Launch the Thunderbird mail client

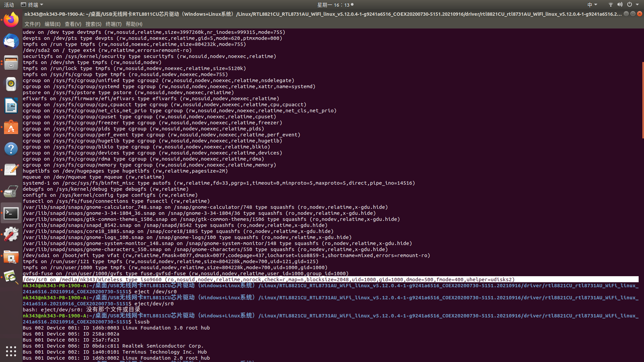click(11, 41)
